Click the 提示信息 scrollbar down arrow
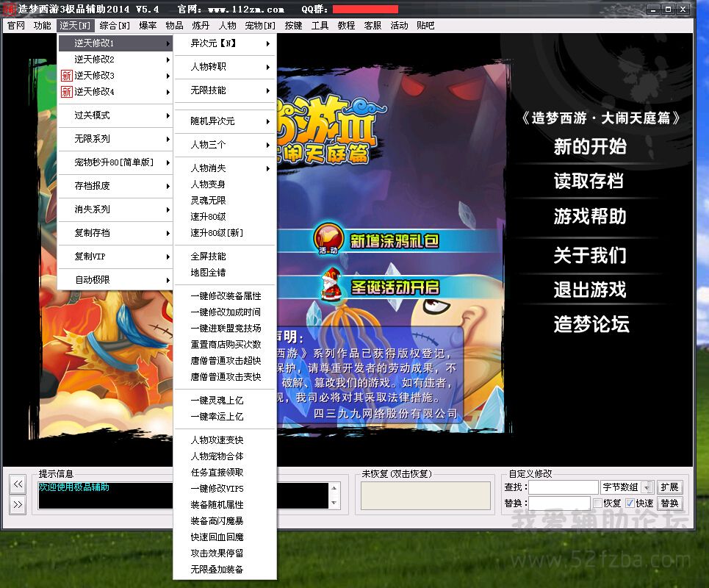Image resolution: width=709 pixels, height=588 pixels. pyautogui.click(x=334, y=503)
